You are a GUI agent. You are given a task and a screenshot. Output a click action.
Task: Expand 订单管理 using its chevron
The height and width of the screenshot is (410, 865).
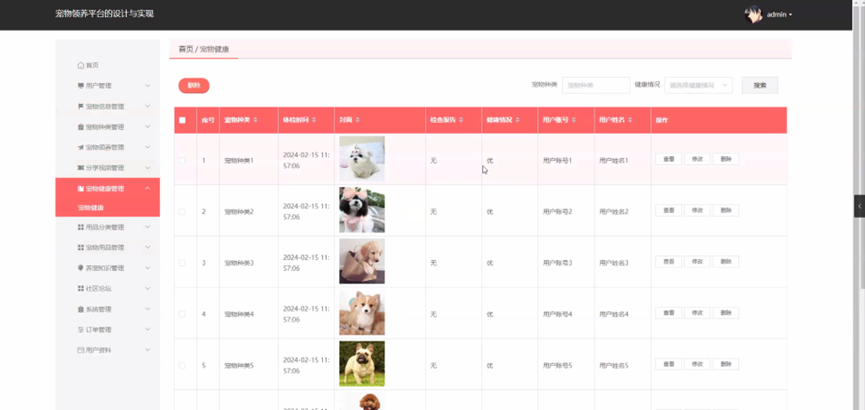point(147,329)
